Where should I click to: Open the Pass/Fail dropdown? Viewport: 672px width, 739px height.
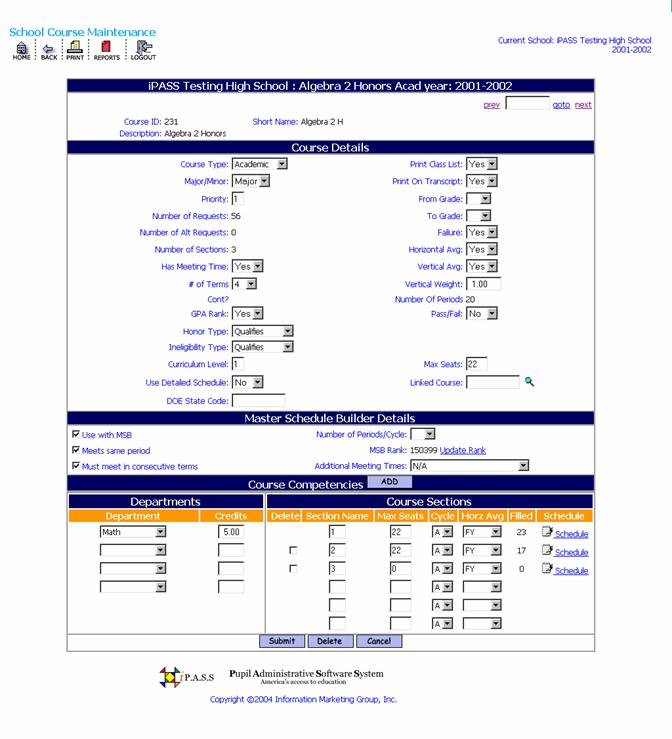[x=482, y=313]
